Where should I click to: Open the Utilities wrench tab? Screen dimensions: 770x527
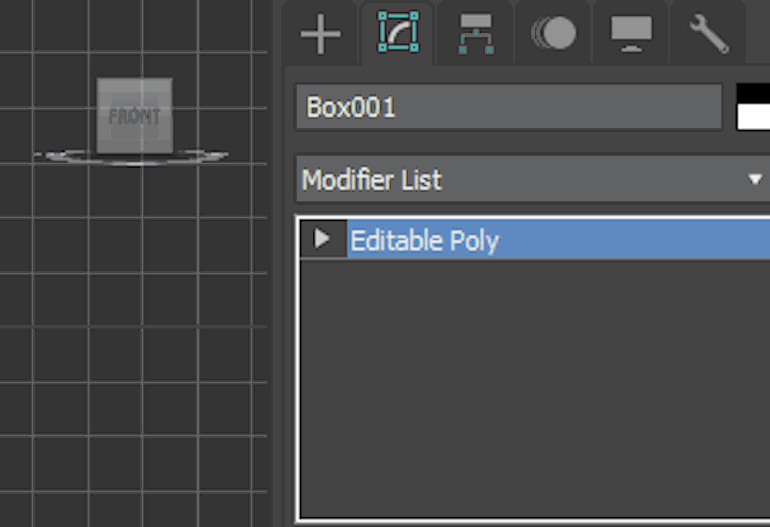click(x=709, y=34)
